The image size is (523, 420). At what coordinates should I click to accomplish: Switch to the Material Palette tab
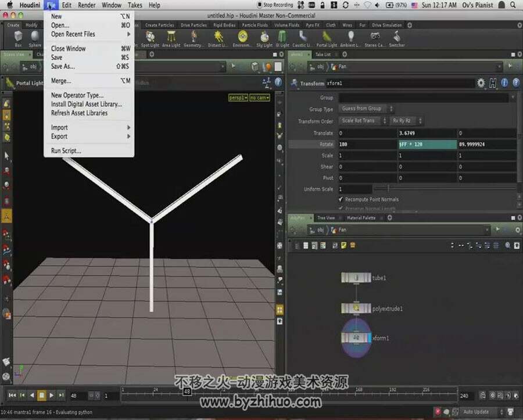pyautogui.click(x=361, y=218)
